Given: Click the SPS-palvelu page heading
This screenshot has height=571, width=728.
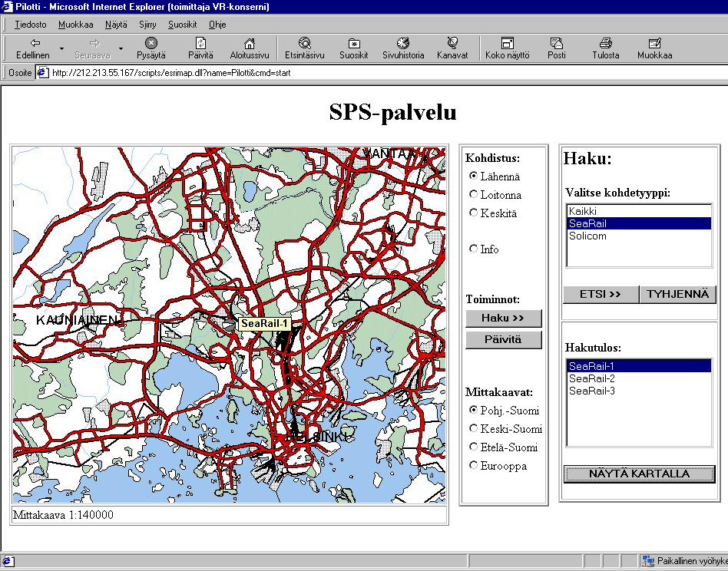Looking at the screenshot, I should [x=392, y=112].
